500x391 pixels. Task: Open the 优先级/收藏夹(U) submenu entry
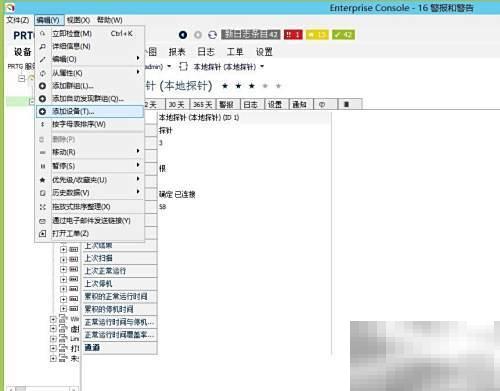pyautogui.click(x=90, y=180)
